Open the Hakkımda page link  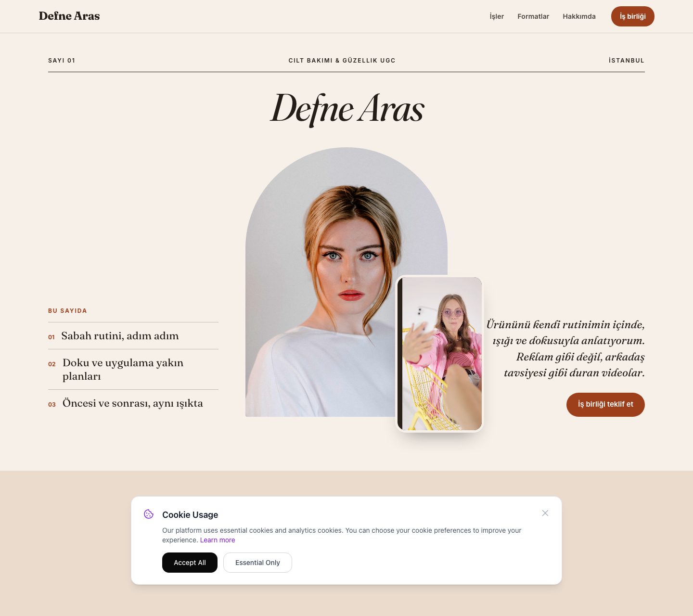tap(579, 16)
